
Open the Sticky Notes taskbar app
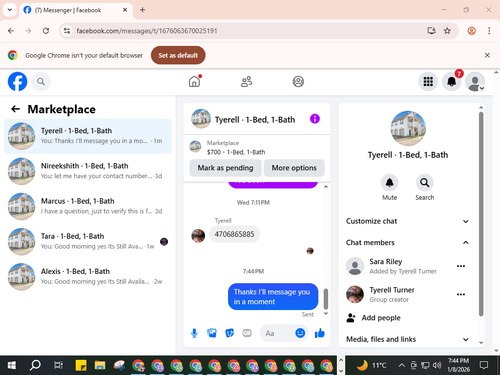pos(81,366)
